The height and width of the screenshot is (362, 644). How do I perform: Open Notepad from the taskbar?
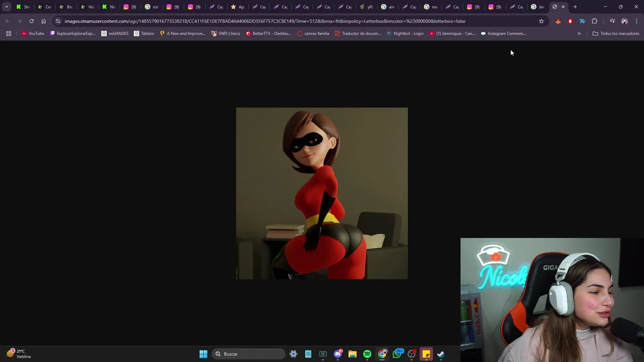pos(308,354)
